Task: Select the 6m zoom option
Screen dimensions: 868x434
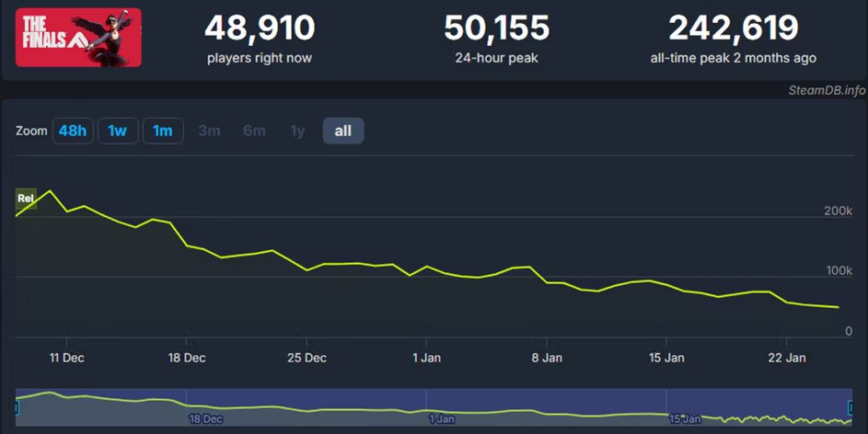Action: click(254, 131)
